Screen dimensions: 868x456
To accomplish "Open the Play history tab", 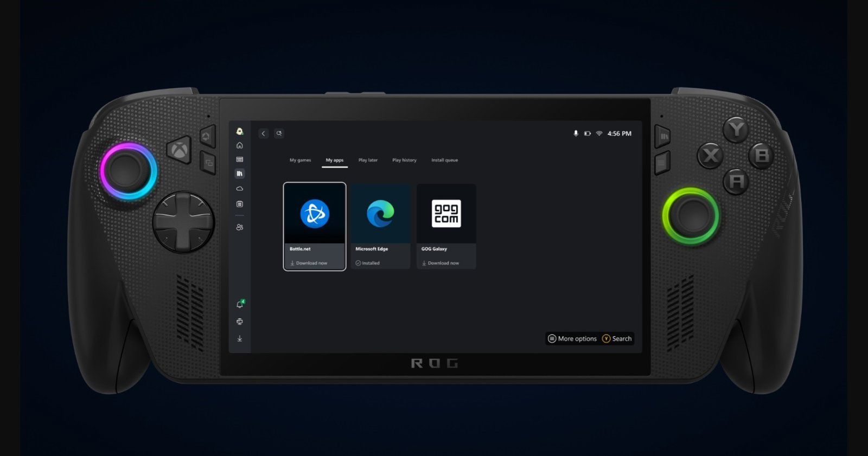I will point(405,160).
